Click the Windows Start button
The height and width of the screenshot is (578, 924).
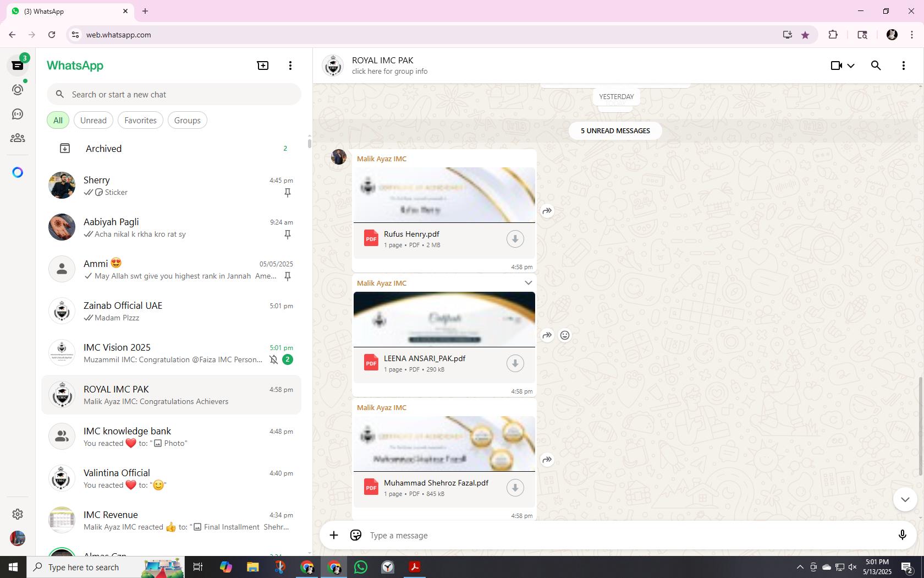[x=13, y=567]
